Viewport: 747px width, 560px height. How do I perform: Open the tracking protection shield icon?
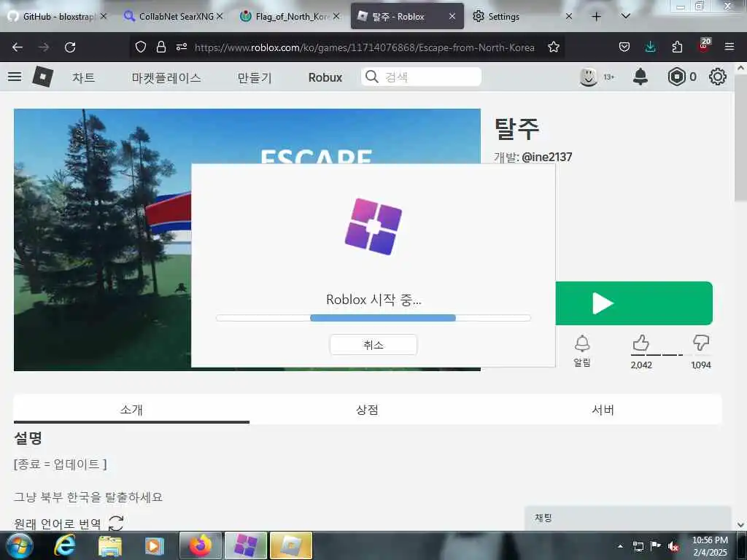(x=141, y=47)
